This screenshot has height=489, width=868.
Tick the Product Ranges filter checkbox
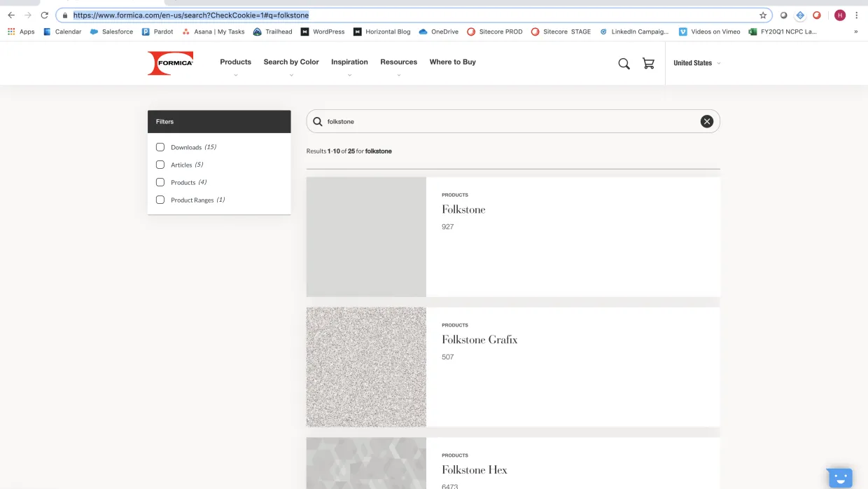160,200
